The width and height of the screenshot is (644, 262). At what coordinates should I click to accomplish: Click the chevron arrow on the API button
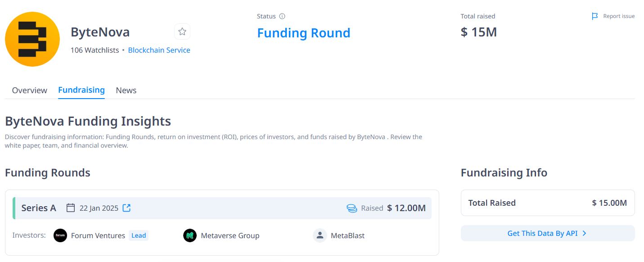[584, 233]
